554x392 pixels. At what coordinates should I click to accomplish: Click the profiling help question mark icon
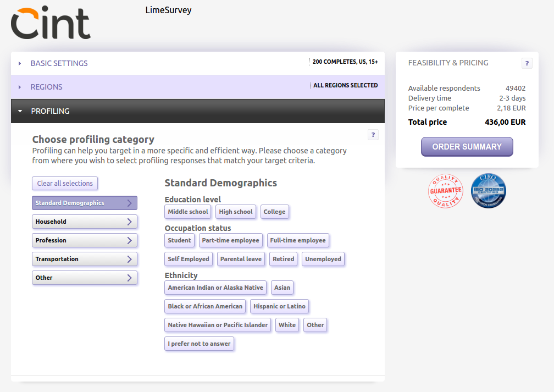[373, 135]
